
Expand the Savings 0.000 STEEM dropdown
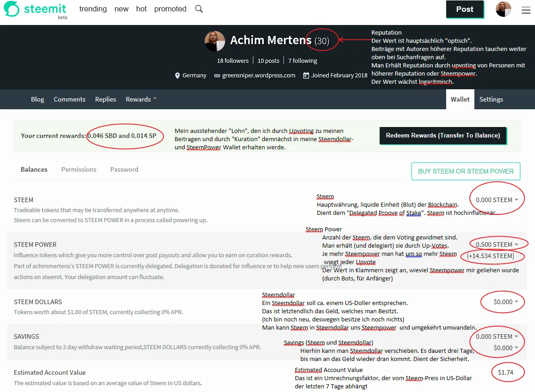click(x=497, y=336)
